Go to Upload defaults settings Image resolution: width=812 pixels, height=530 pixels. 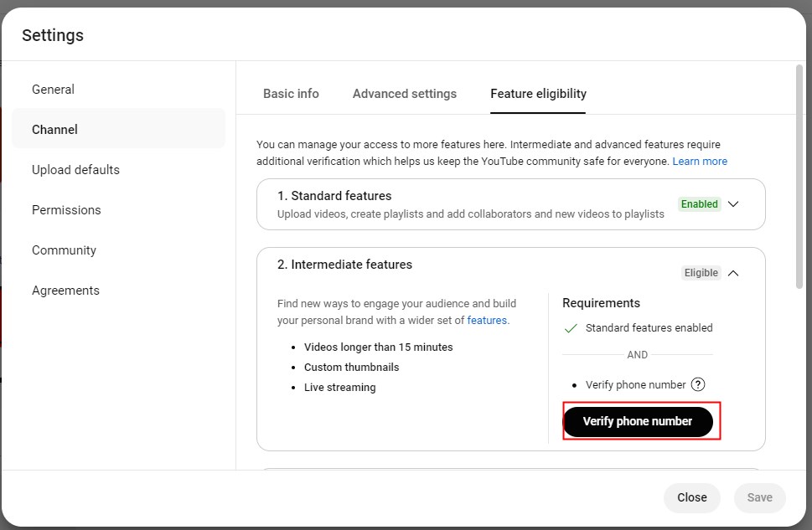pos(75,170)
